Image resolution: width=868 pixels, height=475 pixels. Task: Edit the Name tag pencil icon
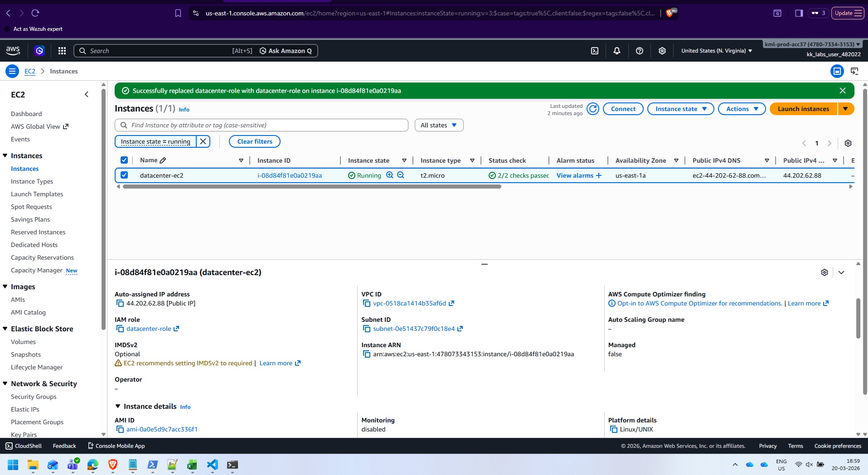pyautogui.click(x=163, y=160)
